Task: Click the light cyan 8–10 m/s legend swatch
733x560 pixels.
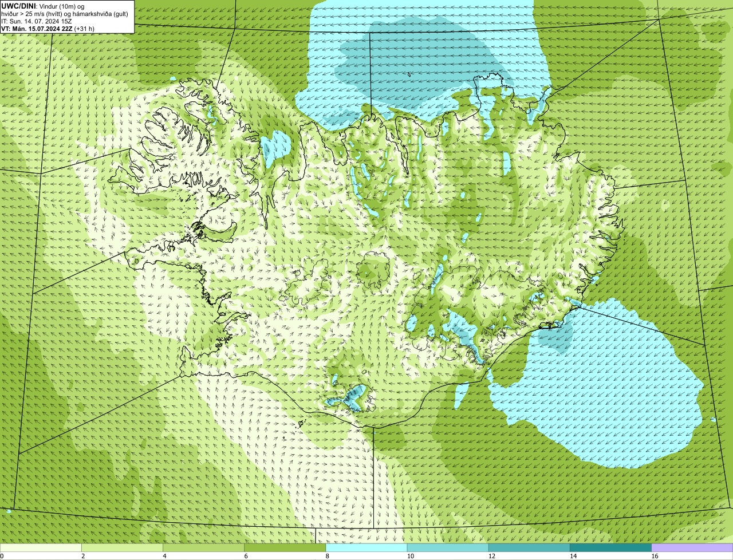Action: 366,547
